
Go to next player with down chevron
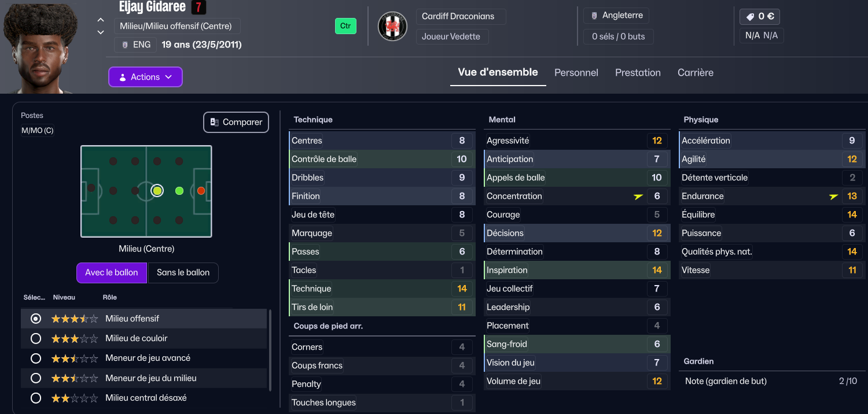[101, 32]
